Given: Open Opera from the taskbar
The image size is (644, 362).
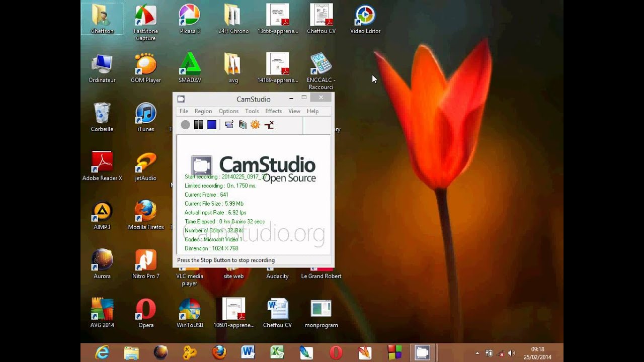Looking at the screenshot, I should (x=336, y=352).
